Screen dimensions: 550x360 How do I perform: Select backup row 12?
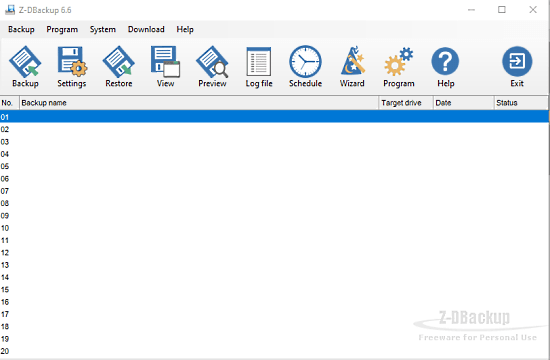pyautogui.click(x=274, y=253)
